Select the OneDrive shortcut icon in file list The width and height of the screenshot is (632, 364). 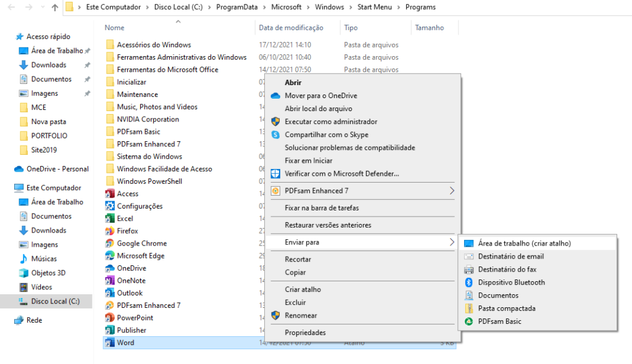pyautogui.click(x=110, y=268)
